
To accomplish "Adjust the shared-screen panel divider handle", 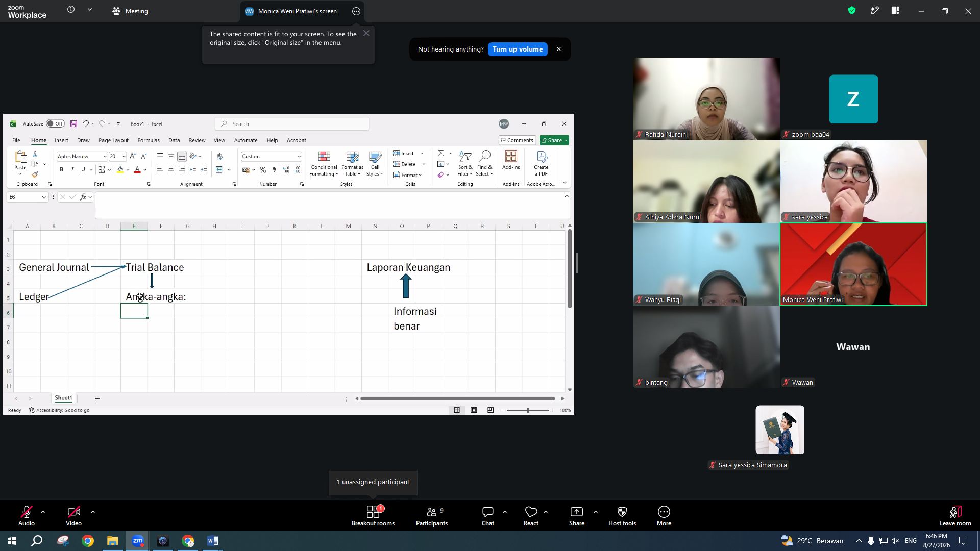I will tap(577, 263).
